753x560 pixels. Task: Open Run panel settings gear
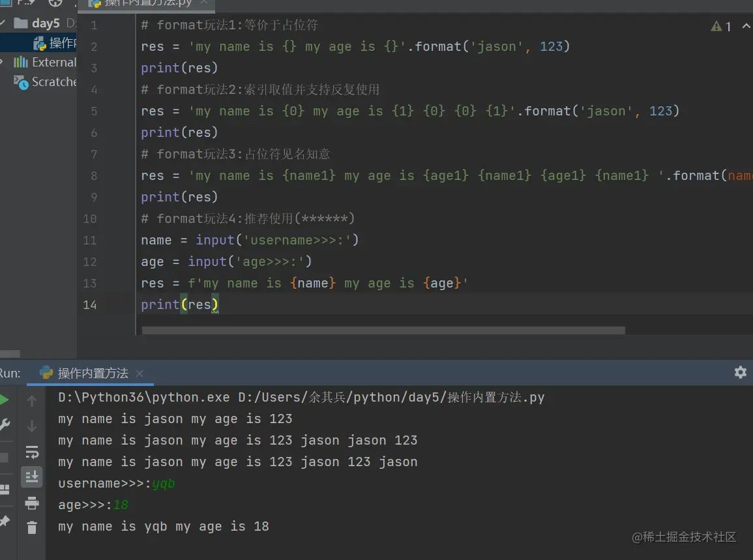740,372
